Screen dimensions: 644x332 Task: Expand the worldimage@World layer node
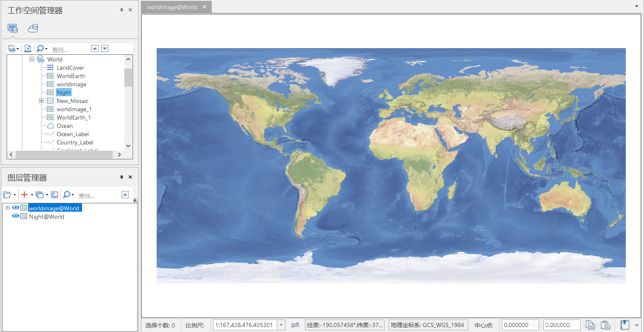[x=7, y=208]
